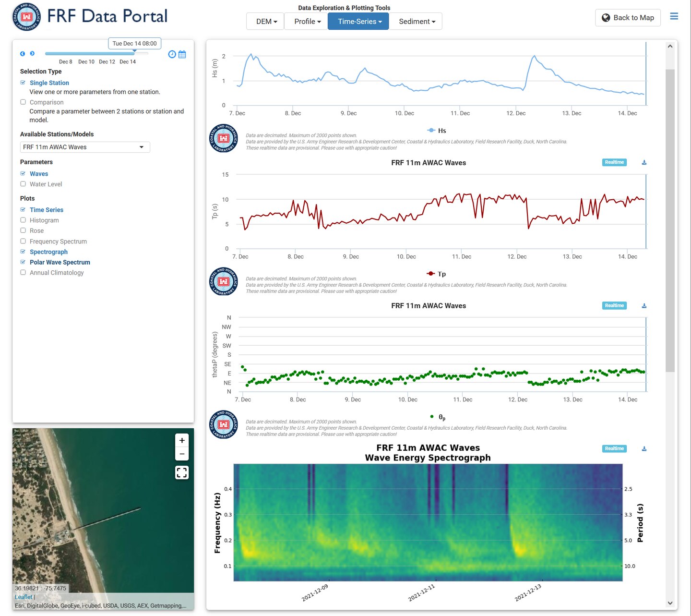Screen dimensions: 691x616
Task: Zoom in on the Leaflet map
Action: [x=182, y=440]
